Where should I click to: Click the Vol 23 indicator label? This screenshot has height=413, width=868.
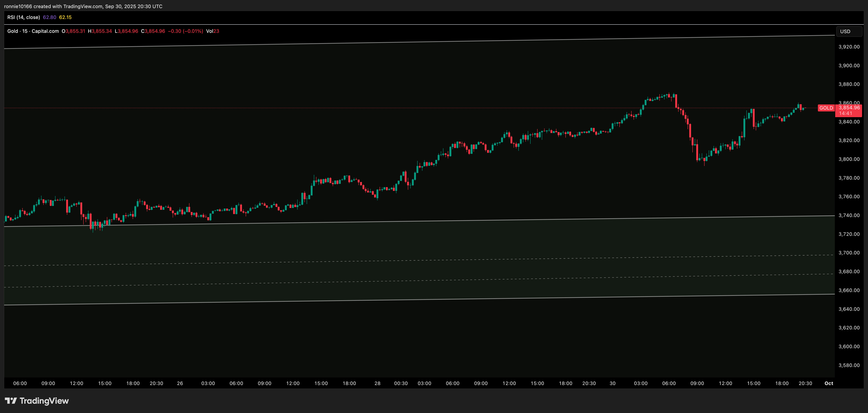213,31
